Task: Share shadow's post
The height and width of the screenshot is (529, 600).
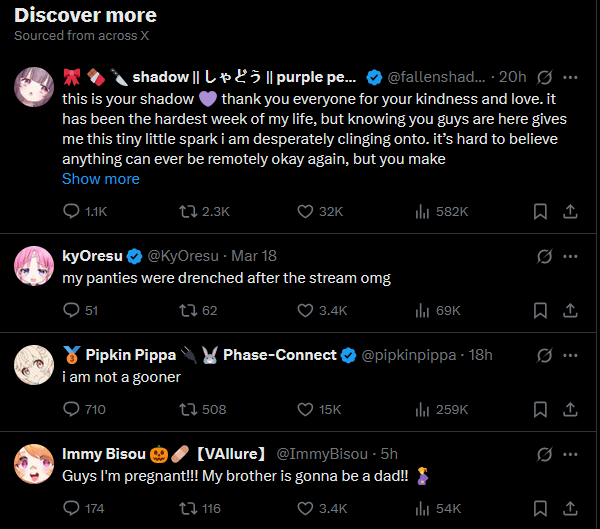Action: [570, 212]
